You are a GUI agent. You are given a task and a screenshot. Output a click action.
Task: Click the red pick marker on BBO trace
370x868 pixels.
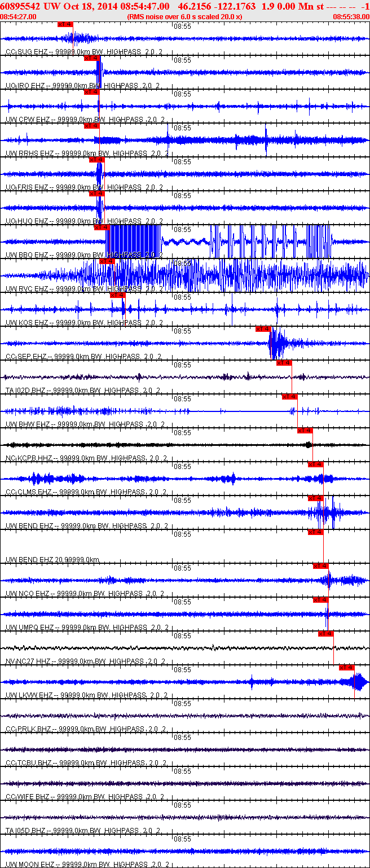pyautogui.click(x=102, y=227)
